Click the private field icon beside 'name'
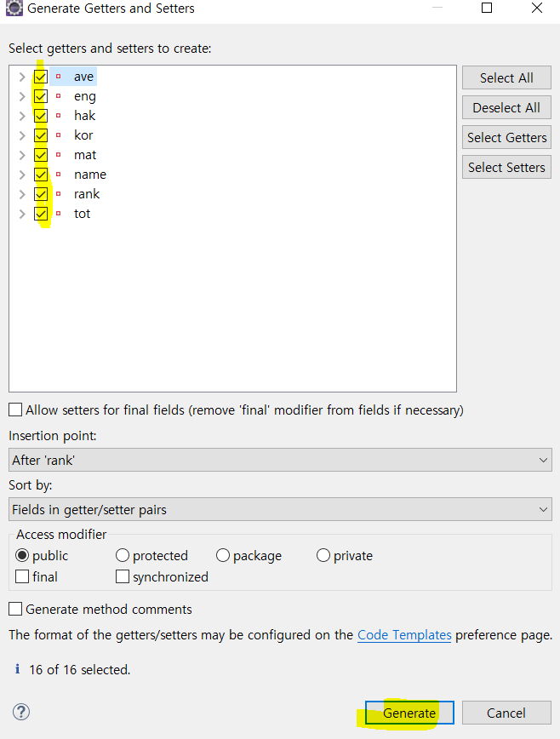 [x=59, y=175]
